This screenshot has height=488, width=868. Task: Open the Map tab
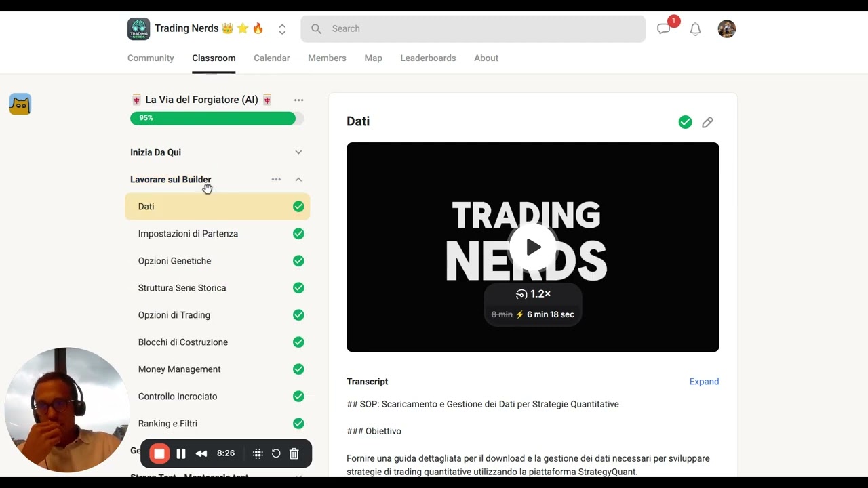373,58
